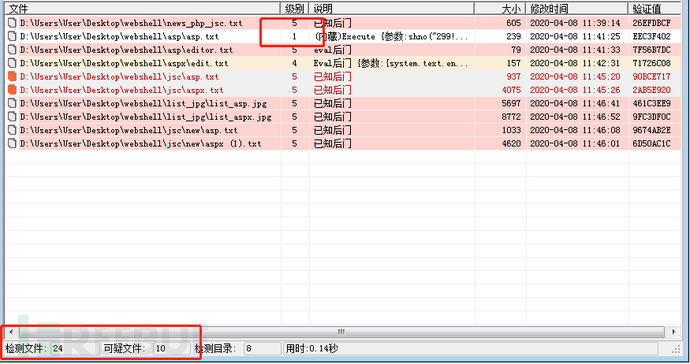690x364 pixels.
Task: Click the 检测文件 count field showing 24
Action: pos(74,349)
